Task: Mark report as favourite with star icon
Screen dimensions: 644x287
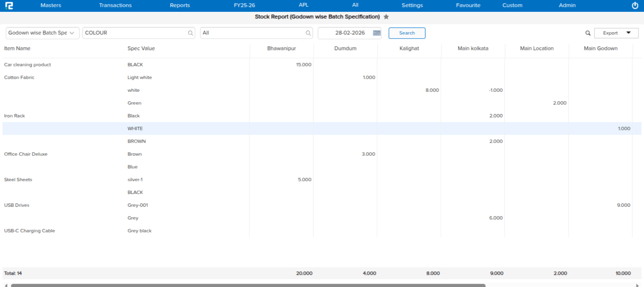Action: click(386, 17)
